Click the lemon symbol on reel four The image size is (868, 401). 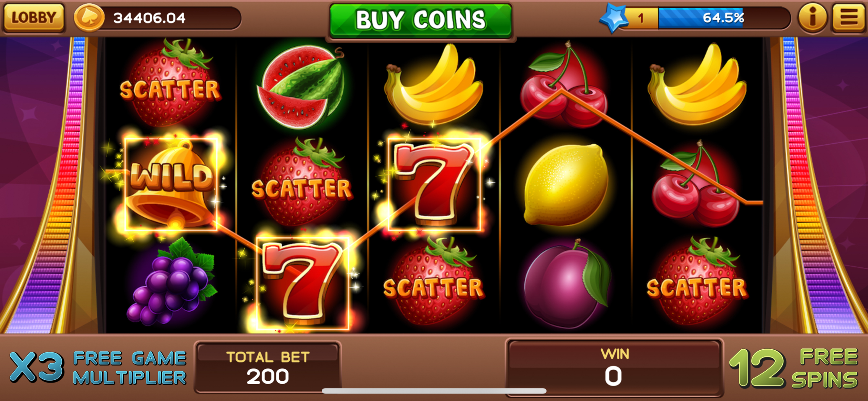pyautogui.click(x=566, y=185)
